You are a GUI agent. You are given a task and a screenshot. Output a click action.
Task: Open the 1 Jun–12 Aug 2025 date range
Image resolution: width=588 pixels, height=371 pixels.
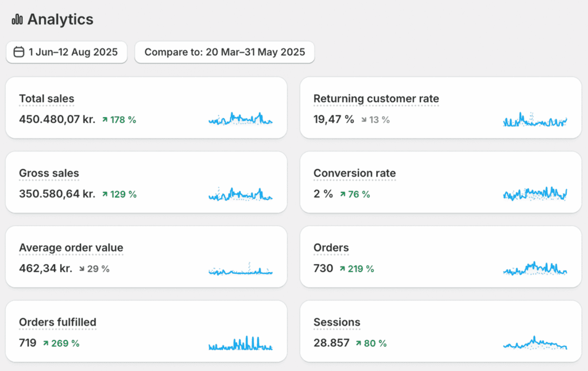73,52
